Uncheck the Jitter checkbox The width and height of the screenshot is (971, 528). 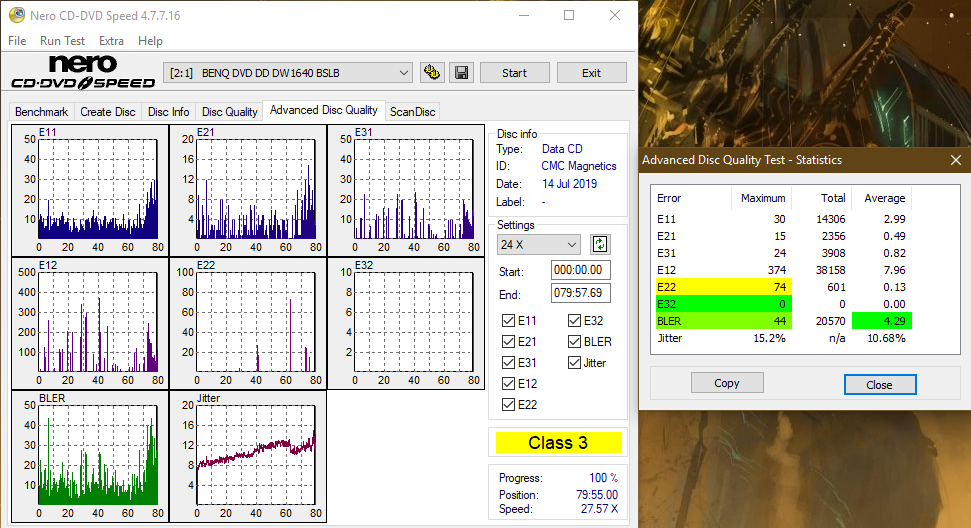tap(574, 363)
